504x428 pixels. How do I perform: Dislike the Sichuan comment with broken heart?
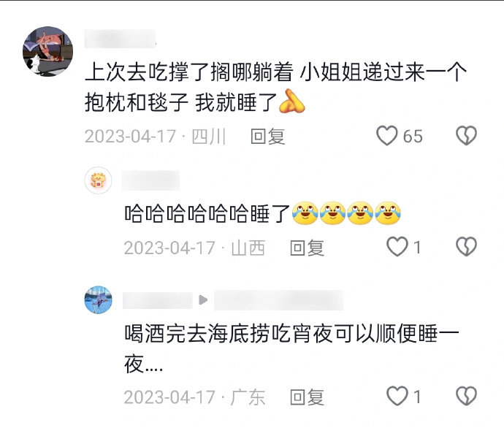[x=466, y=135]
